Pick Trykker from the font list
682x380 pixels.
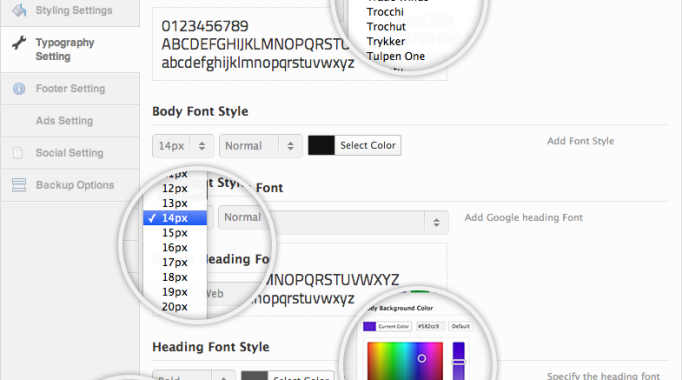click(x=386, y=41)
